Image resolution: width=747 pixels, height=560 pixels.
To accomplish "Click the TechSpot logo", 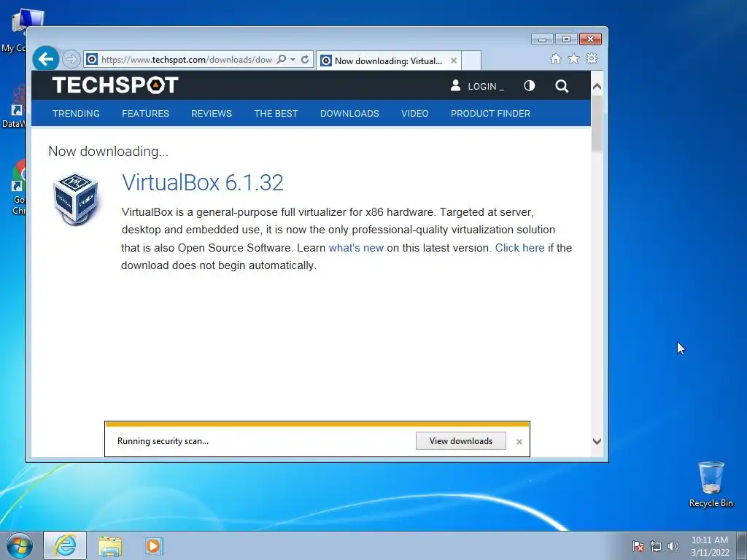I will tap(115, 85).
